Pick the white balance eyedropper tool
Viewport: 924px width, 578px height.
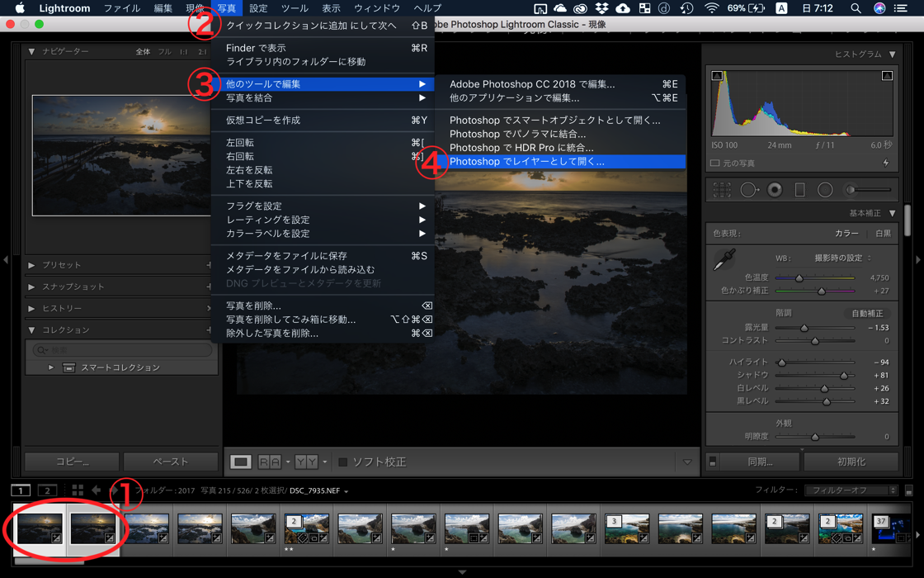tap(724, 261)
